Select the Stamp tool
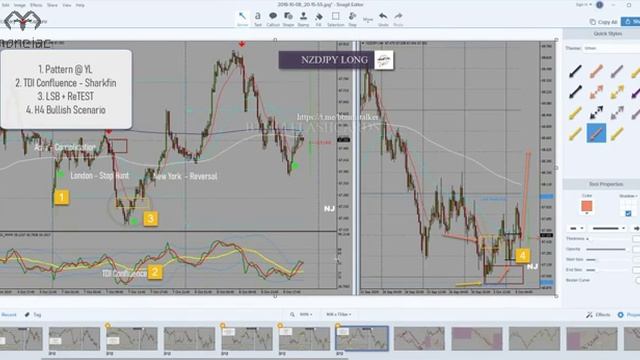 pos(303,19)
